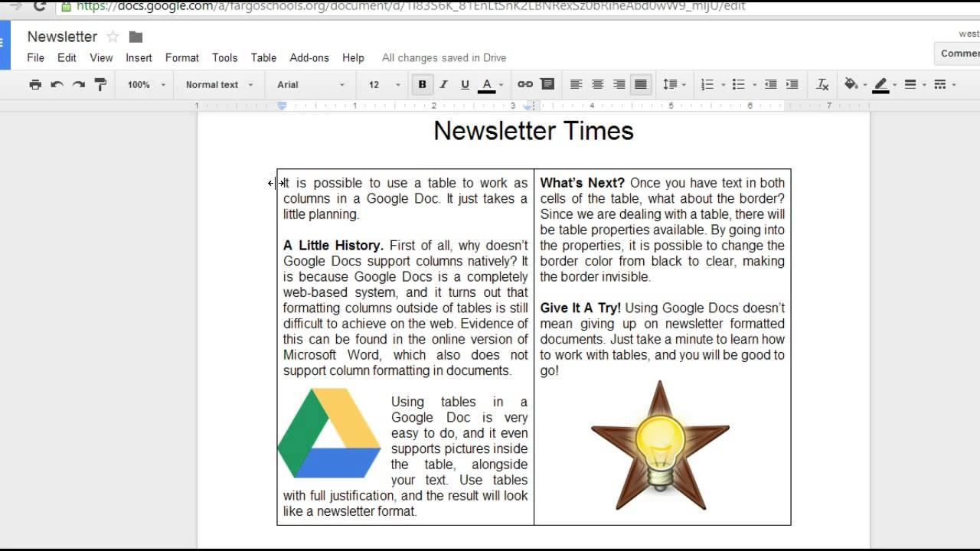
Task: Click the left indent marker on ruler
Action: pyautogui.click(x=282, y=106)
